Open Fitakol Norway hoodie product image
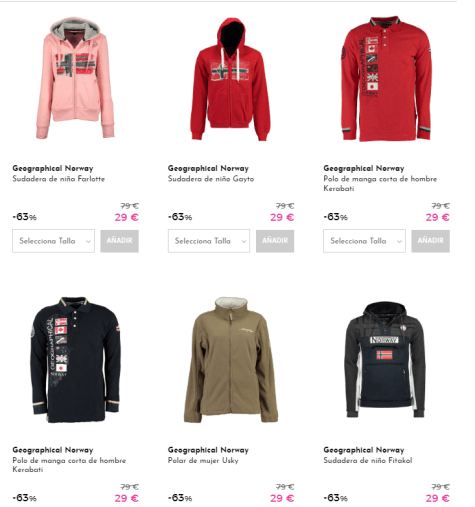Viewport: 475px width, 507px height. click(385, 360)
